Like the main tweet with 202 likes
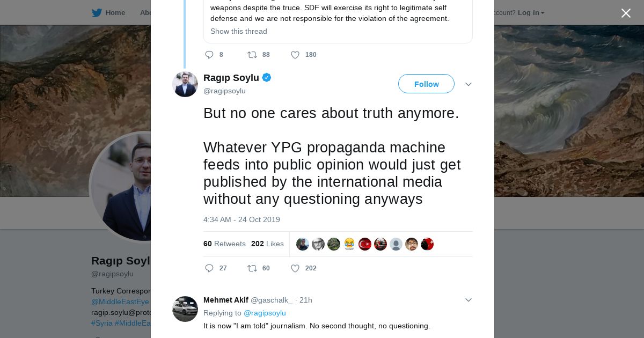Viewport: 644px width, 338px height. point(295,268)
